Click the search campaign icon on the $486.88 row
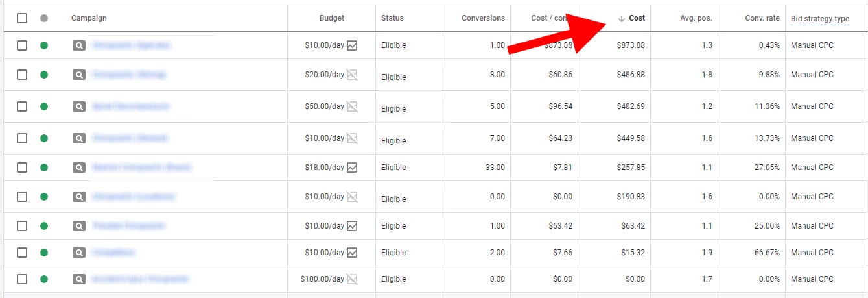The height and width of the screenshot is (298, 868). click(79, 75)
